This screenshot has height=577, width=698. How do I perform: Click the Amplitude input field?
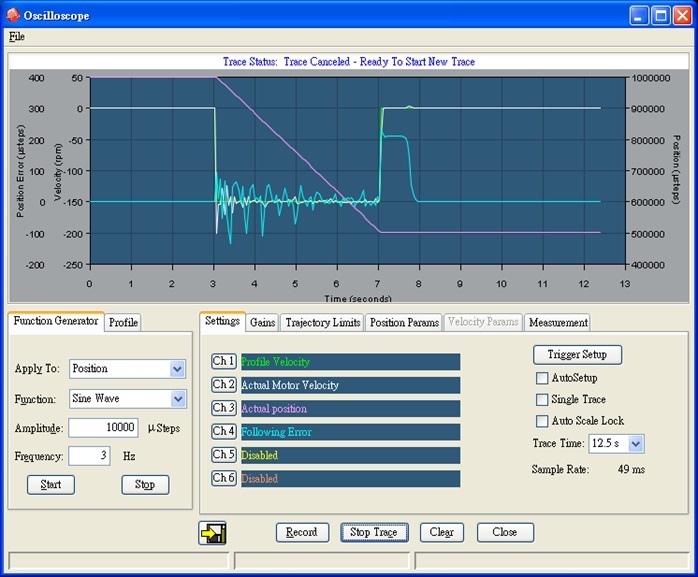coord(103,428)
